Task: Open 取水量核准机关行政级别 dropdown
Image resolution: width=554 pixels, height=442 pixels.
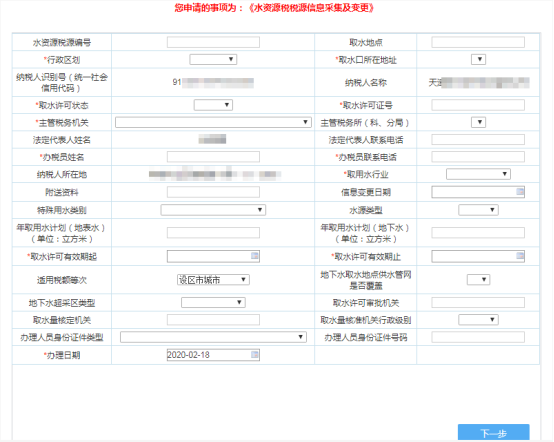Action: tap(478, 320)
